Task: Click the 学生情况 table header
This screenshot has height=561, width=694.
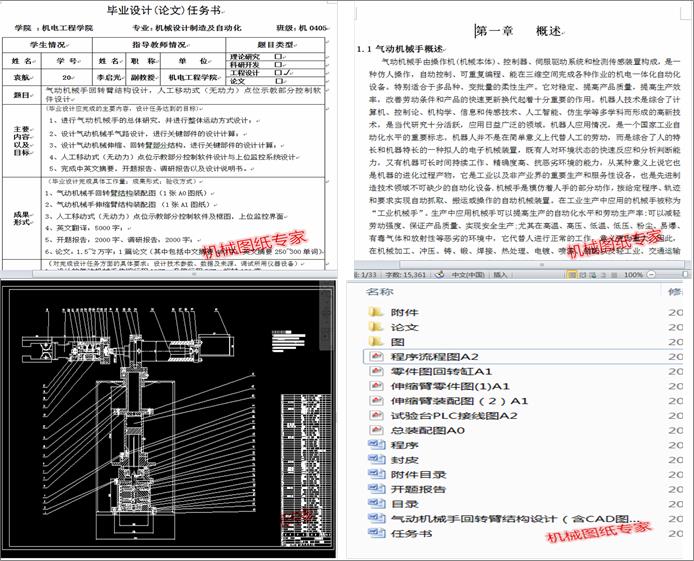Action: tap(47, 45)
